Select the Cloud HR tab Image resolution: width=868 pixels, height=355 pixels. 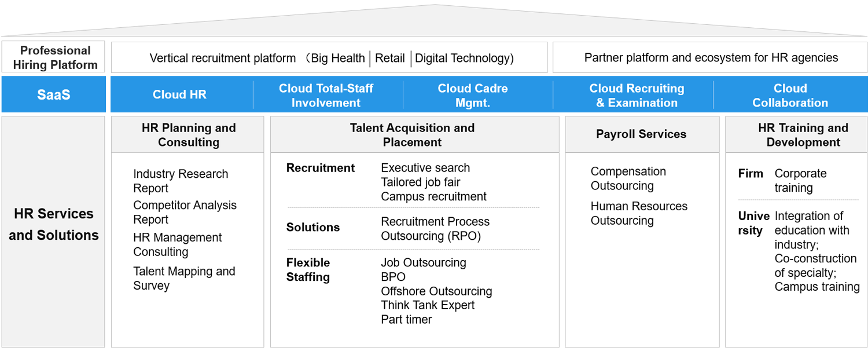coord(179,95)
